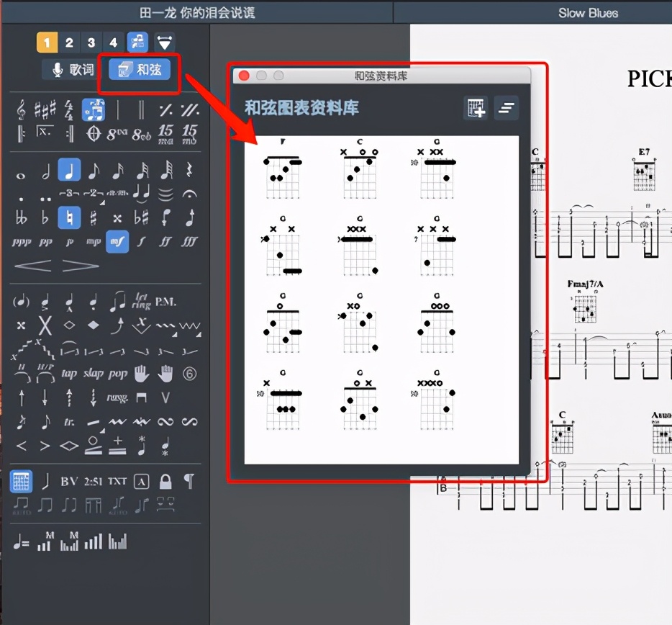Set dynamic to fff
This screenshot has height=625, width=672.
coord(189,242)
